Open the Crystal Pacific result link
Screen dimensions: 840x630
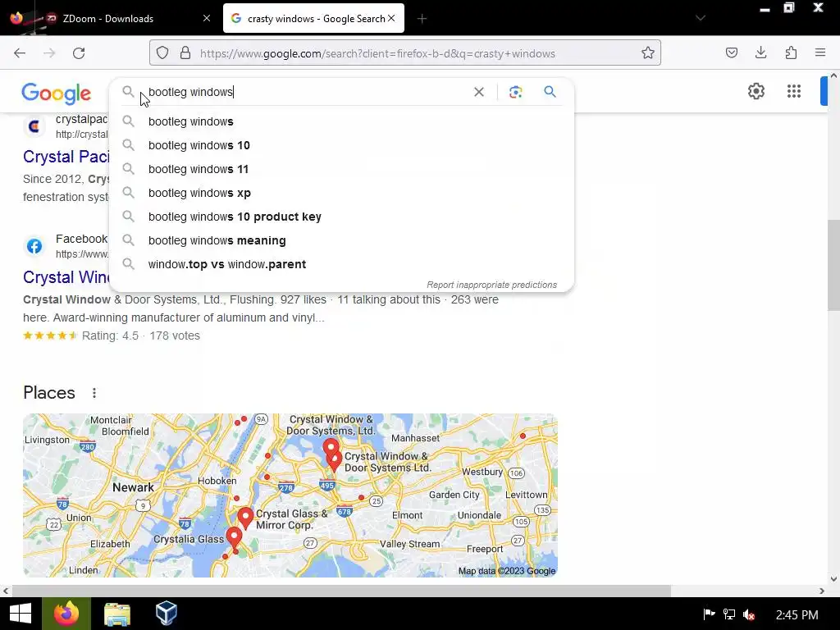66,157
